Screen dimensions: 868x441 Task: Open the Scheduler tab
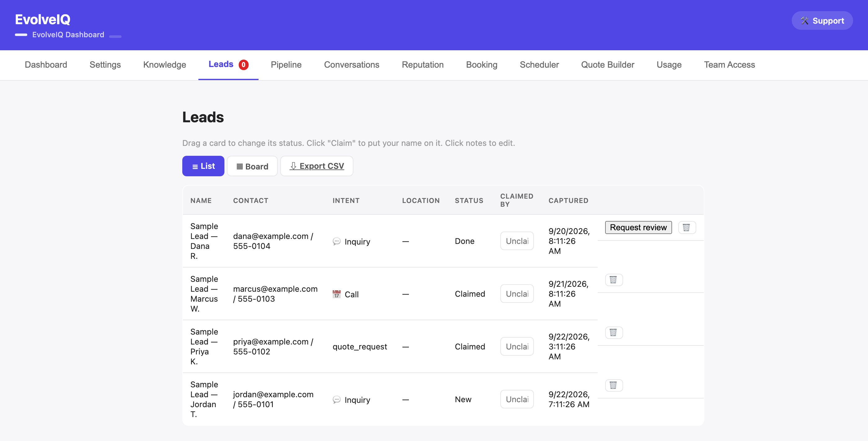click(x=539, y=65)
